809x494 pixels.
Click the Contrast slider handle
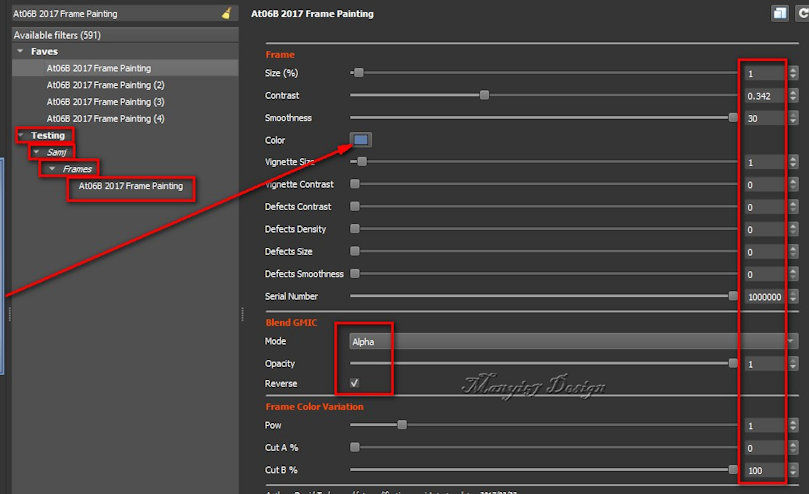click(x=485, y=96)
